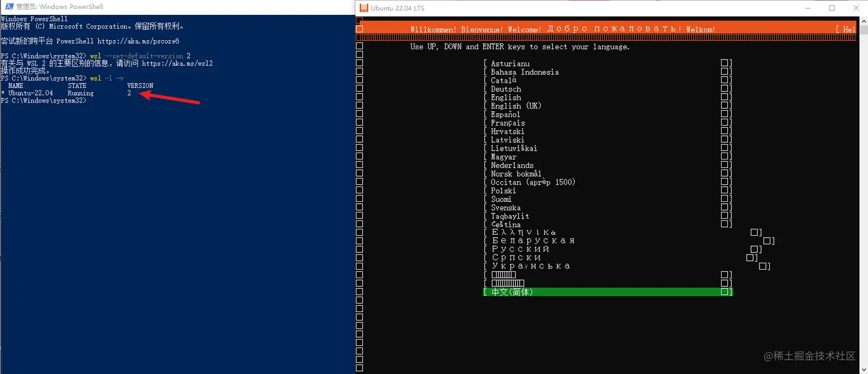Choose Suomi language row

608,199
